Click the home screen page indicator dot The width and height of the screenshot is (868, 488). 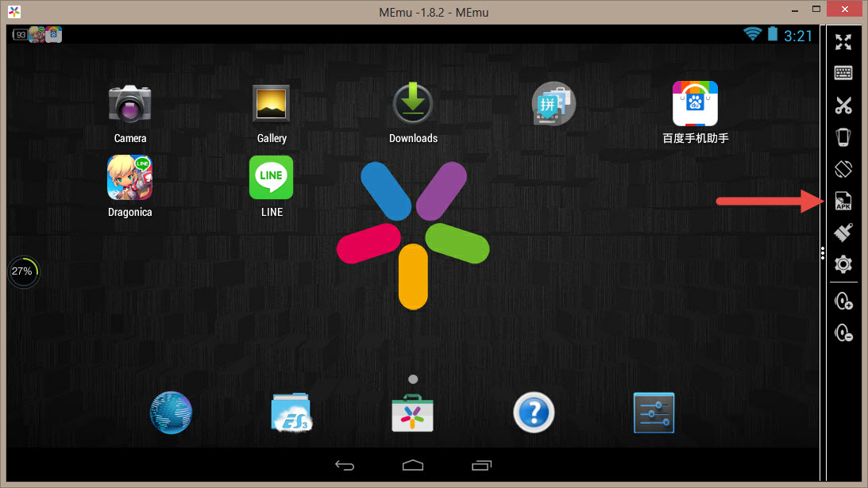413,379
